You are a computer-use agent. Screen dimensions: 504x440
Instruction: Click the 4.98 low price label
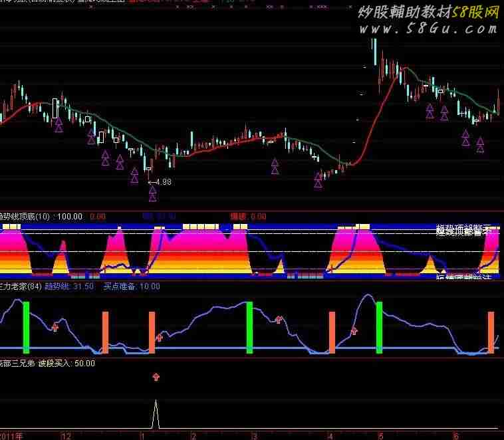(x=162, y=181)
